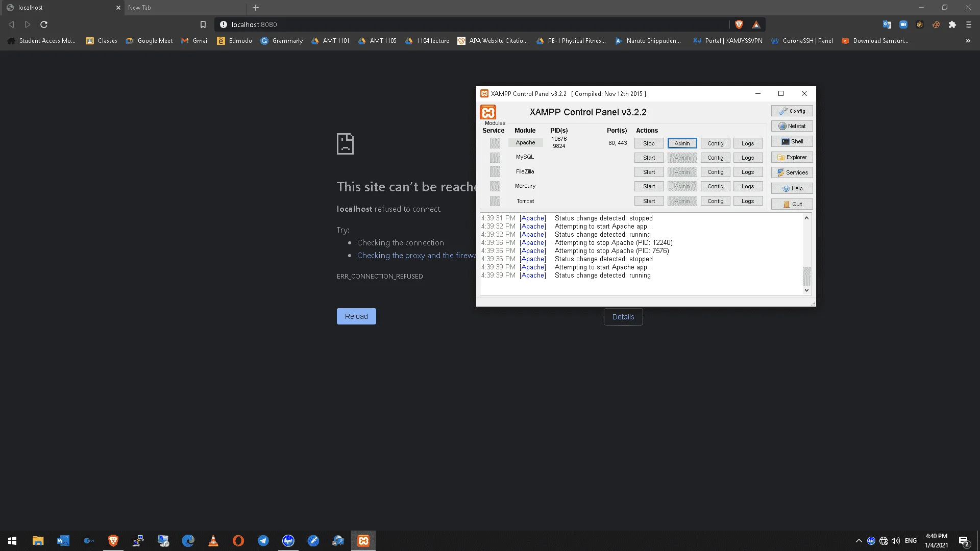
Task: Open Netstat in XAMPP panel
Action: coord(792,126)
